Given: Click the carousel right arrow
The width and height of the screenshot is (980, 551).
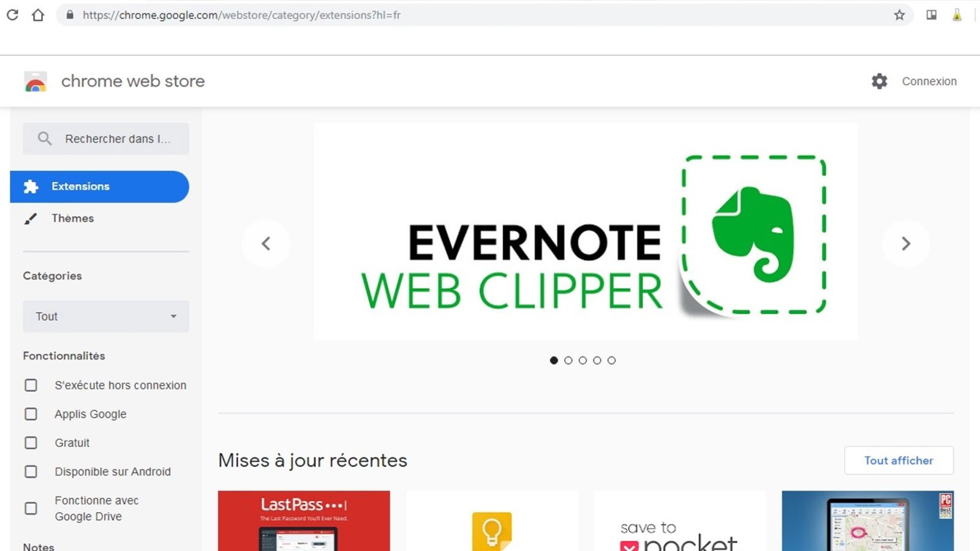Looking at the screenshot, I should pos(906,243).
